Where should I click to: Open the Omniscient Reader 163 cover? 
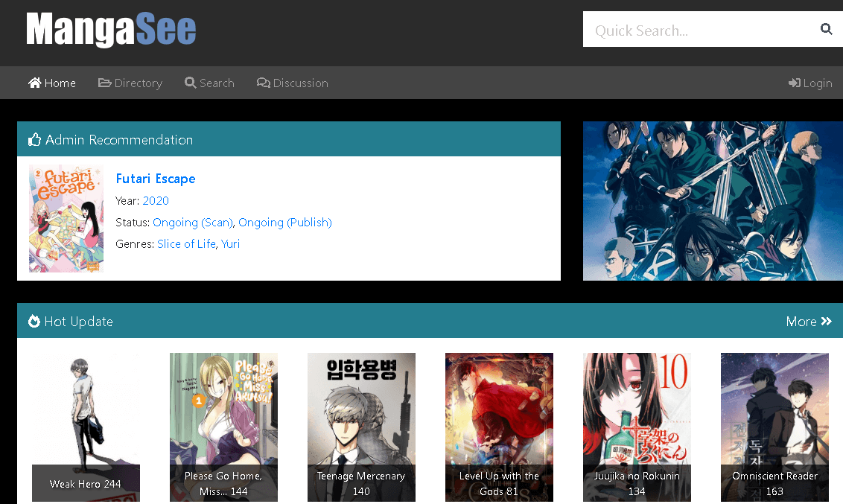click(x=774, y=427)
